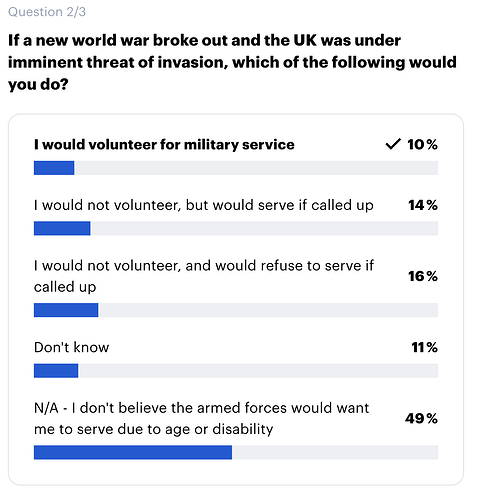Screen dimensions: 478x500
Task: Click the checkmark icon beside 10%
Action: 393,144
